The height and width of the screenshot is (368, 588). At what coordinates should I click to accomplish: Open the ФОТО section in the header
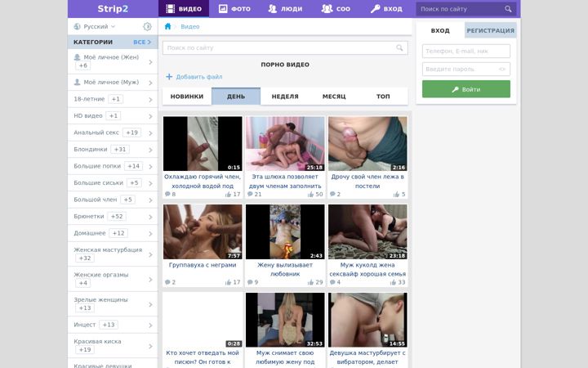(x=234, y=9)
